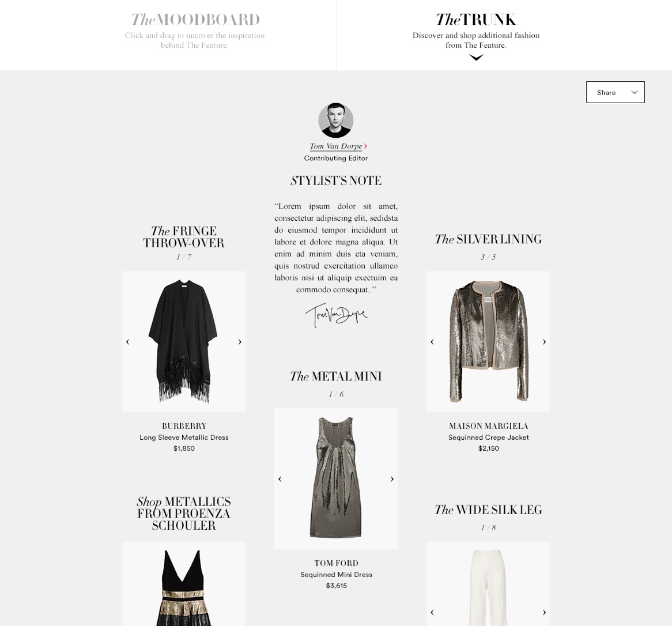Open Burberry Long Sleeve Metallic Dress link

pyautogui.click(x=184, y=438)
